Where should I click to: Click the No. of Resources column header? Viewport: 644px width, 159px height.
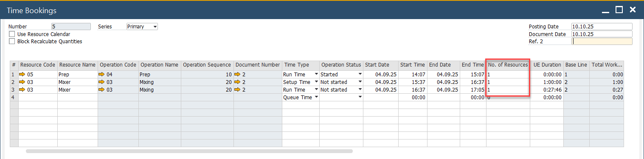[508, 65]
